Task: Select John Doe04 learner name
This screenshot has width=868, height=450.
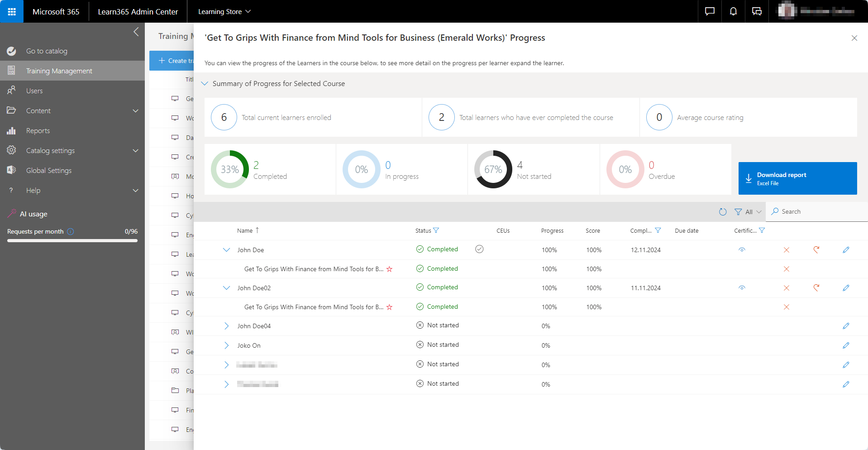Action: click(x=254, y=326)
